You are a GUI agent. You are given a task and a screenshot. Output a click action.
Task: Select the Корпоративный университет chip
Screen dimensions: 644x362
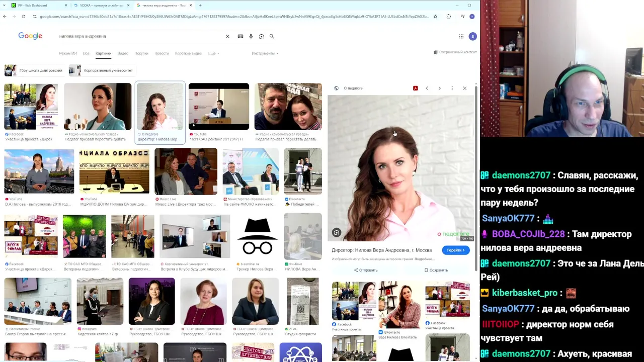102,70
